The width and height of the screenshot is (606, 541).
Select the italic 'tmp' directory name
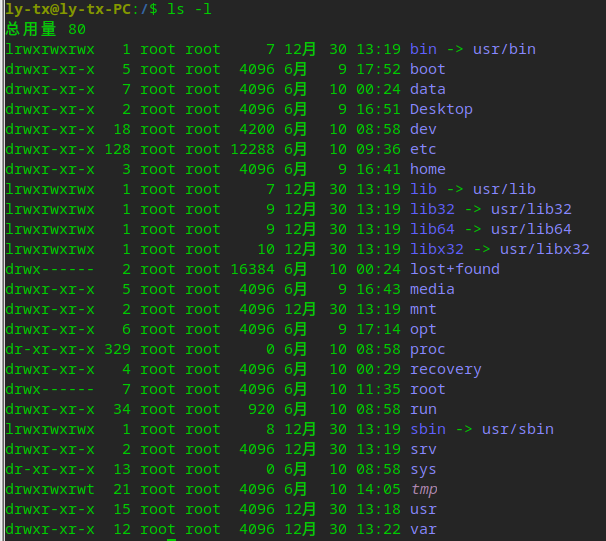point(424,490)
